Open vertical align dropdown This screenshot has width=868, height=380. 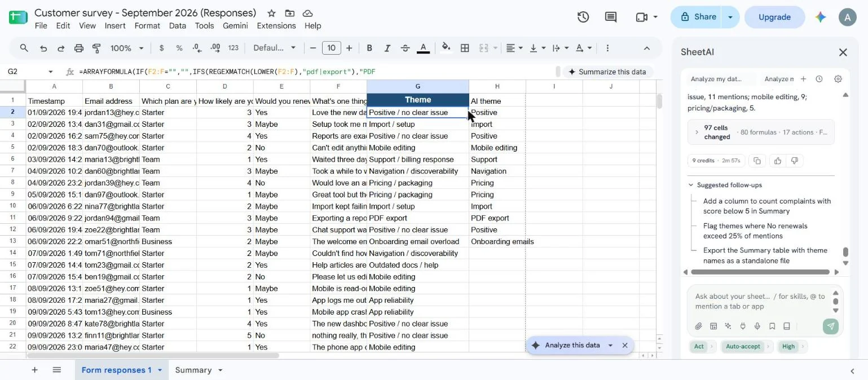coord(537,48)
